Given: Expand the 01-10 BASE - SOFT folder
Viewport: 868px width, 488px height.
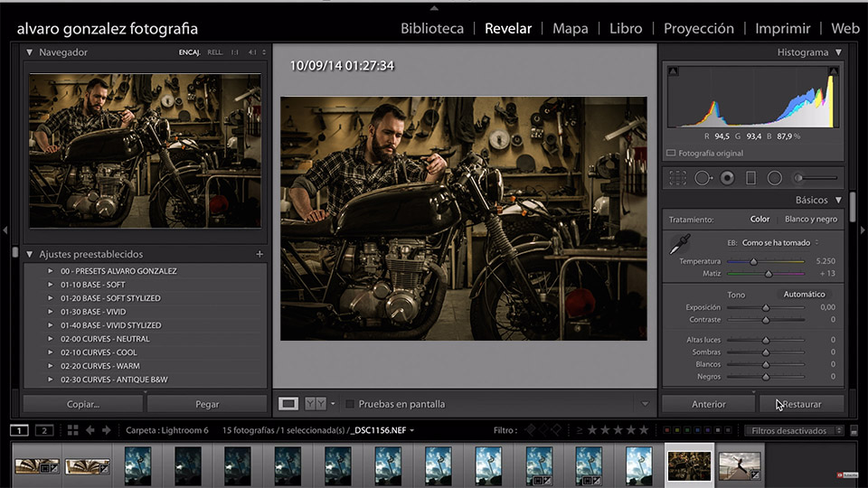Looking at the screenshot, I should tap(51, 285).
